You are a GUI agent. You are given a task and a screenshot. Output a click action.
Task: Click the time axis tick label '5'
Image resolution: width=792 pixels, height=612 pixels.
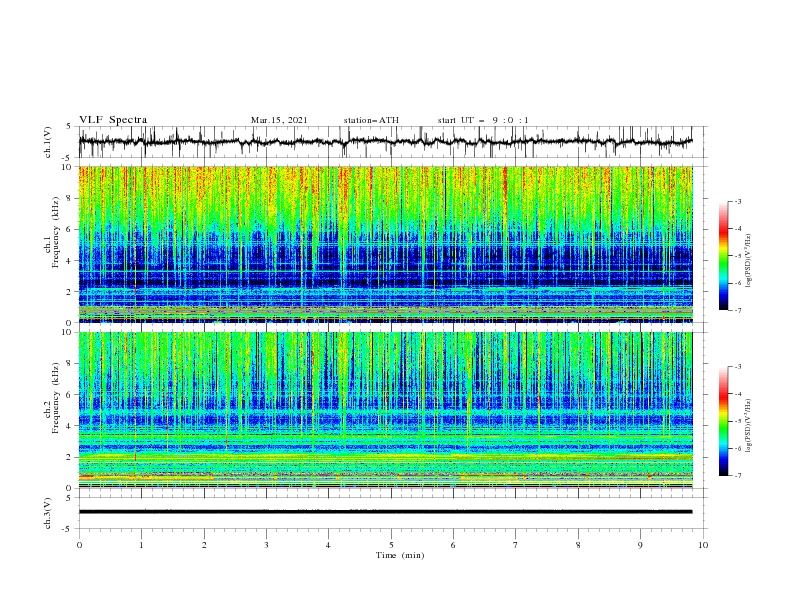[x=391, y=545]
